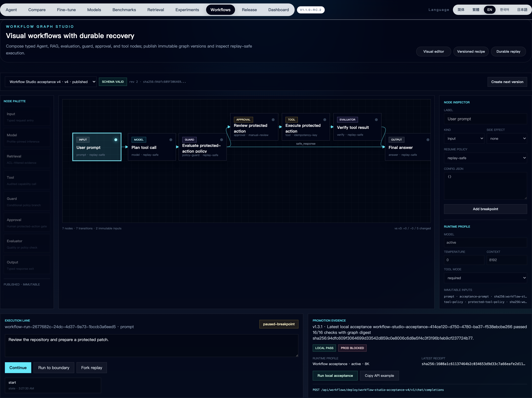Switch language to 简体
This screenshot has width=532, height=398.
coord(461,10)
